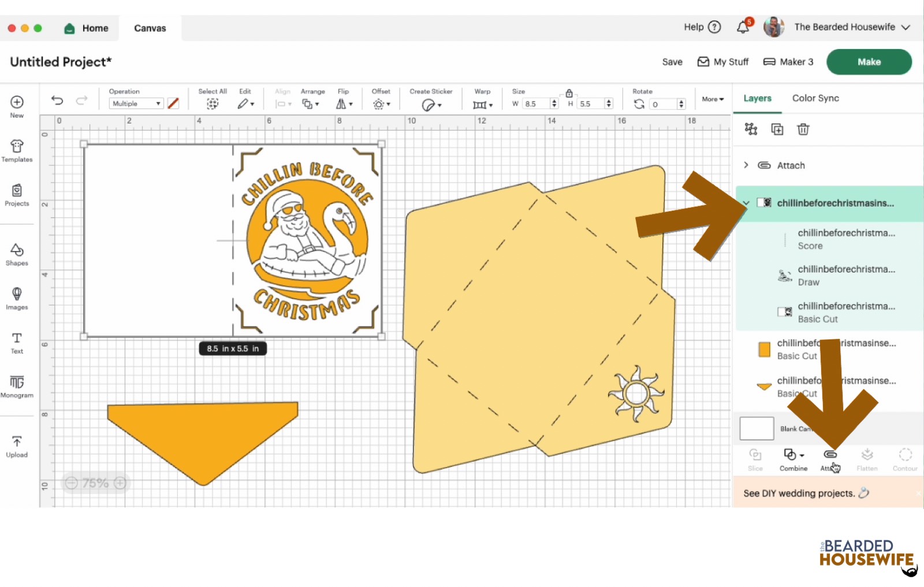Open the Operation dropdown set to Multiple
924x587 pixels.
(136, 103)
